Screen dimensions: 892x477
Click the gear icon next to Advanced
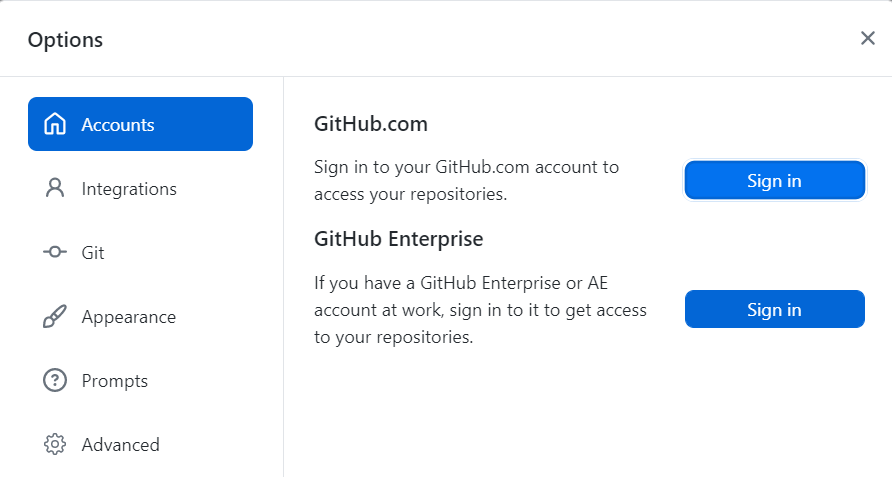pos(55,444)
